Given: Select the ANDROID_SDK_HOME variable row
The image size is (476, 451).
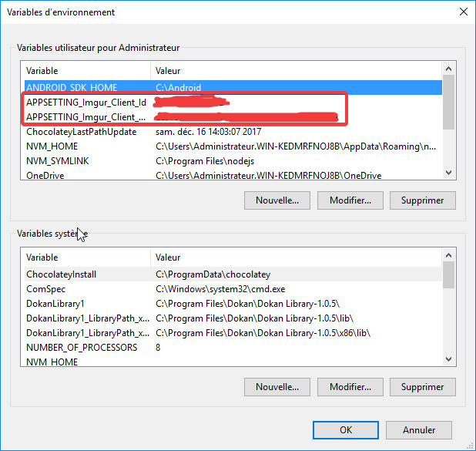Looking at the screenshot, I should click(233, 88).
